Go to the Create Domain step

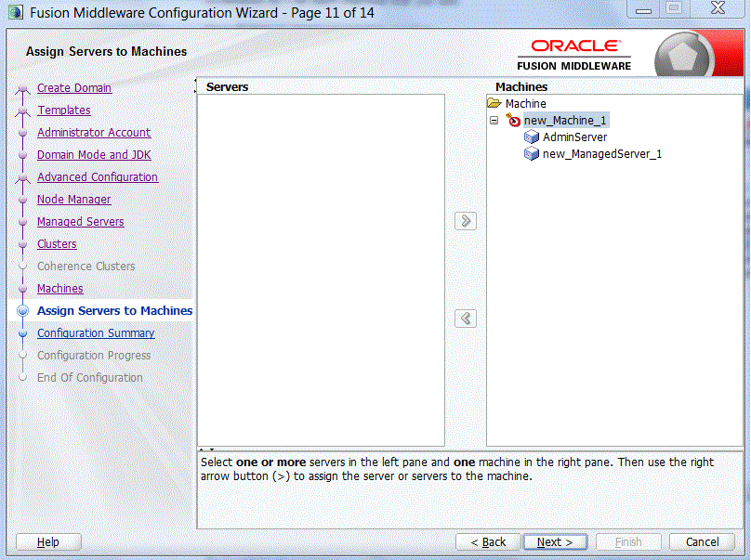[74, 88]
